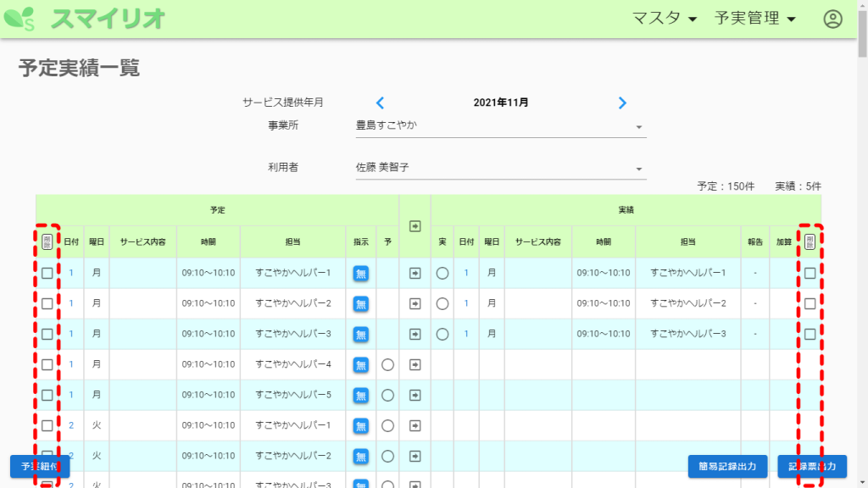Screen dimensions: 868x488
Task: Open 予定 date link 2 for ヘルパー1 Tuesday
Action: coord(71,425)
